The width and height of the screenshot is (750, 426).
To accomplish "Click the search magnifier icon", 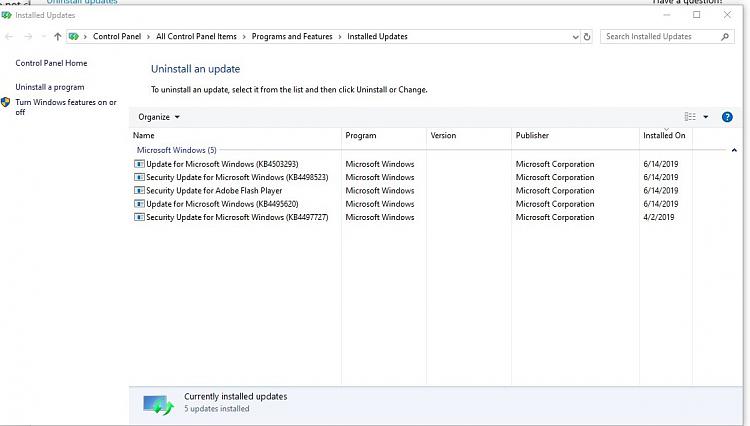I will point(725,36).
